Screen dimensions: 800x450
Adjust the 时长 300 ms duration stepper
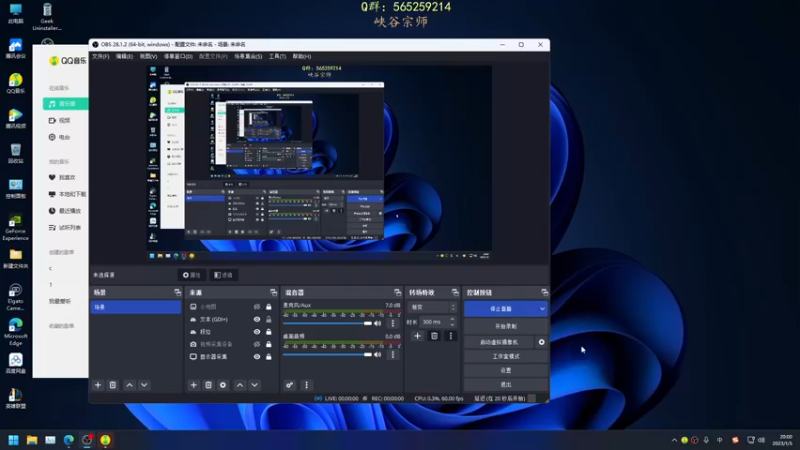point(452,322)
